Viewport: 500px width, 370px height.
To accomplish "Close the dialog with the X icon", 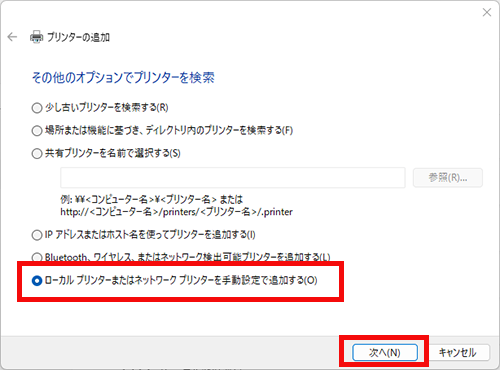I will 487,12.
